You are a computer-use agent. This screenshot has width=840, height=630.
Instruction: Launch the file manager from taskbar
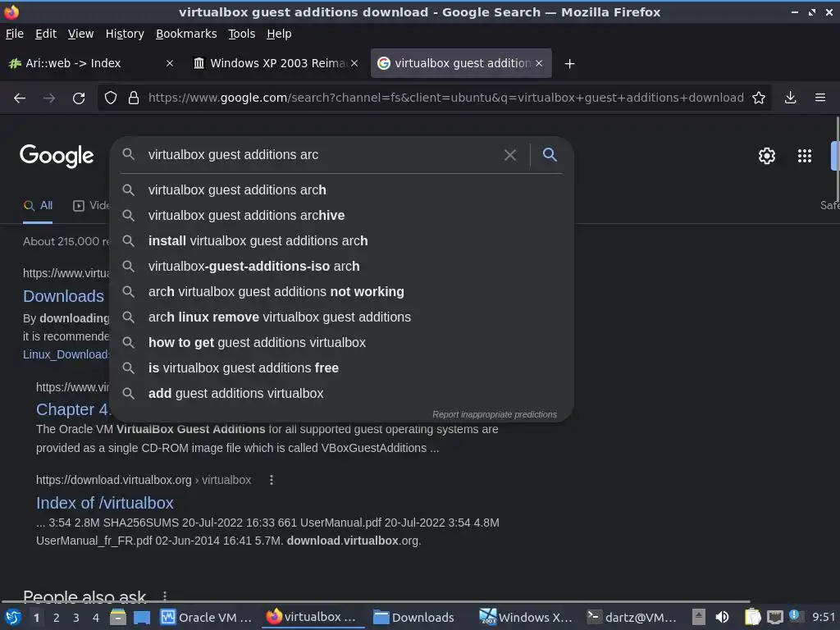118,618
